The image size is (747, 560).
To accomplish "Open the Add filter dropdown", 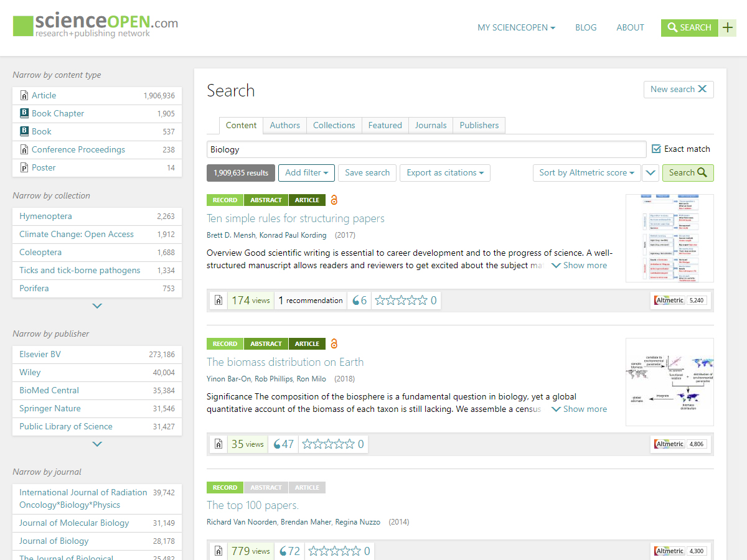I will (x=306, y=173).
